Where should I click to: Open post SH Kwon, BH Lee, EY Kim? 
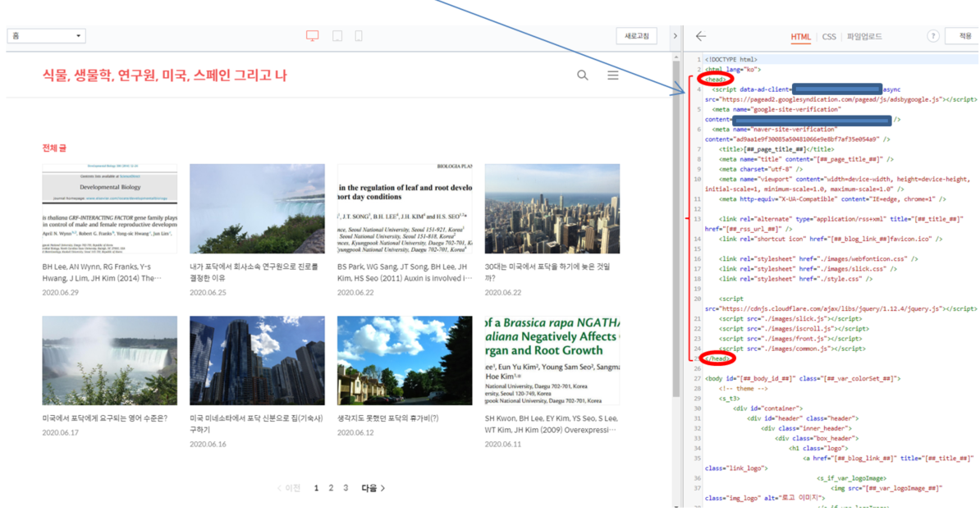pos(552,424)
